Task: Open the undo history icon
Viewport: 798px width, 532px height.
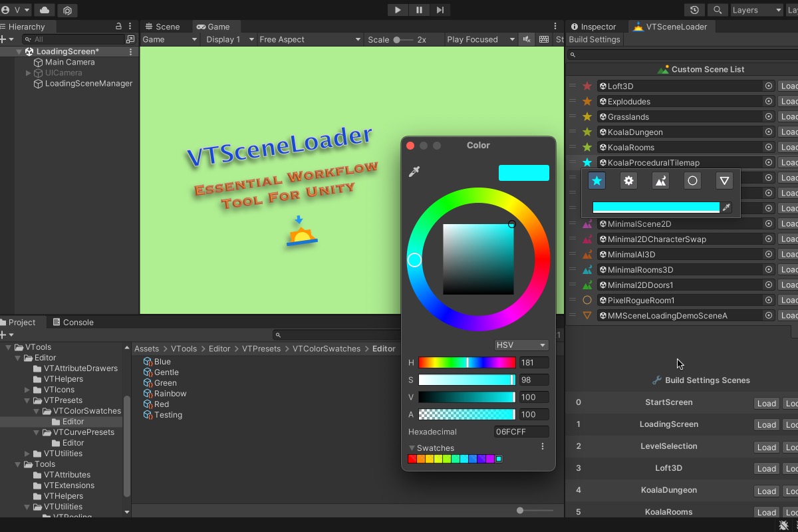Action: pyautogui.click(x=695, y=10)
